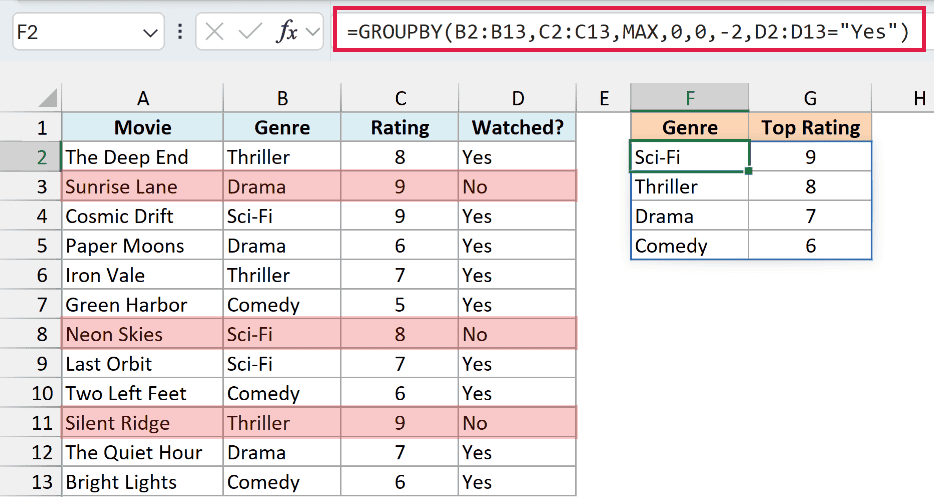Viewport: 934px width, 497px height.
Task: Click the formula bar options three-dot handle
Action: pyautogui.click(x=180, y=32)
